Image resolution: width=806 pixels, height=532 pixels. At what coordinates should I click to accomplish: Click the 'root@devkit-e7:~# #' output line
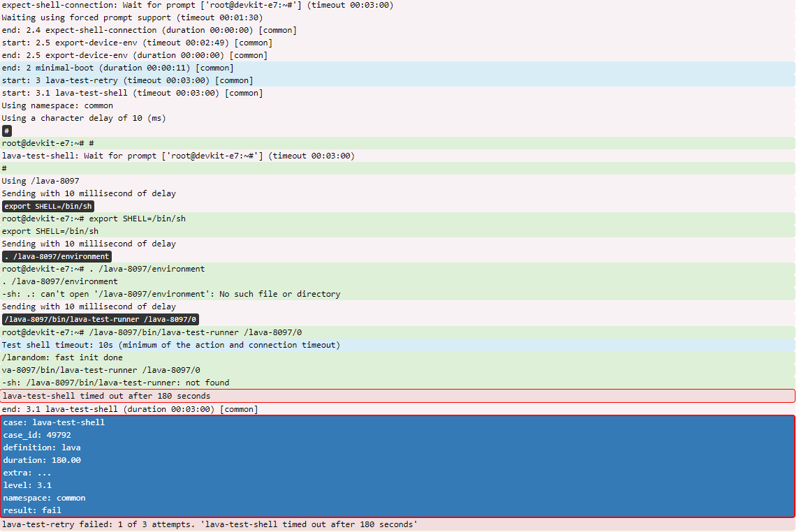click(398, 143)
